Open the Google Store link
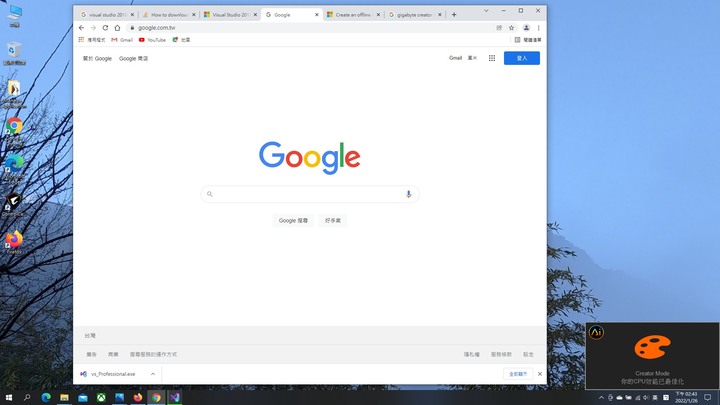The height and width of the screenshot is (405, 720). (x=134, y=58)
